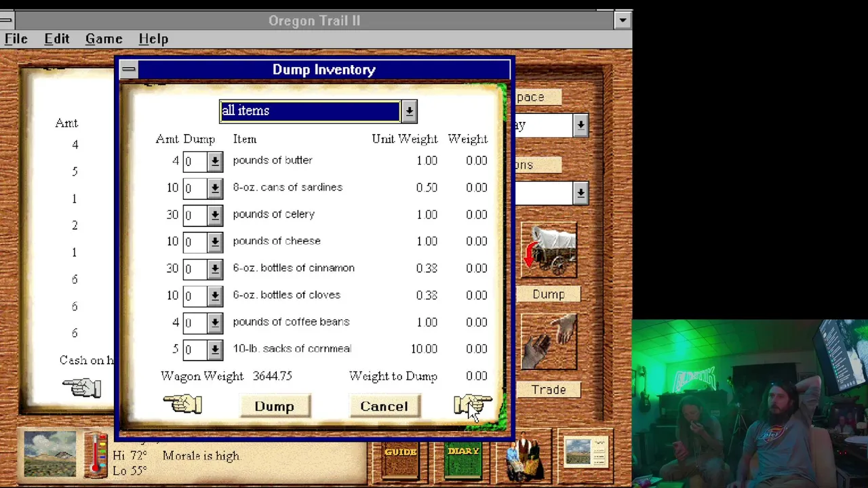Open dump amount dropdown for sacks of cornmeal
868x488 pixels.
[215, 350]
